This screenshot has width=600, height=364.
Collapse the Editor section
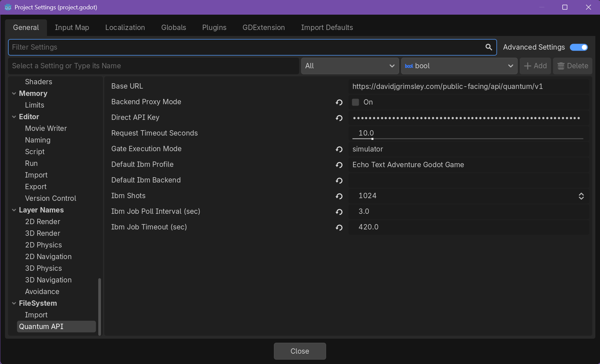14,117
